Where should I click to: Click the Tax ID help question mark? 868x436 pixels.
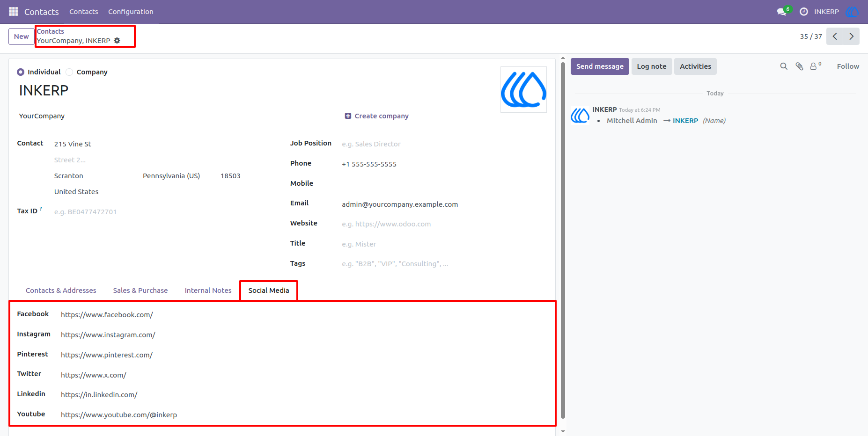pyautogui.click(x=41, y=209)
